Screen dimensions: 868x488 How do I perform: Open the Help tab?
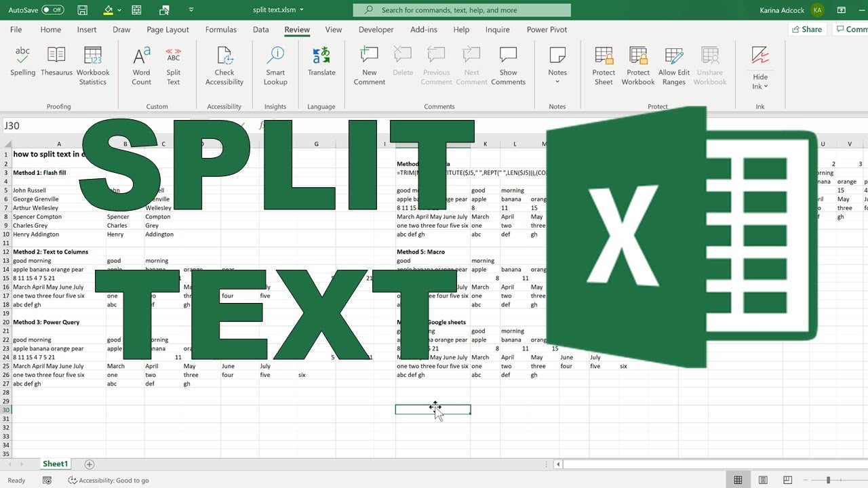coord(461,30)
